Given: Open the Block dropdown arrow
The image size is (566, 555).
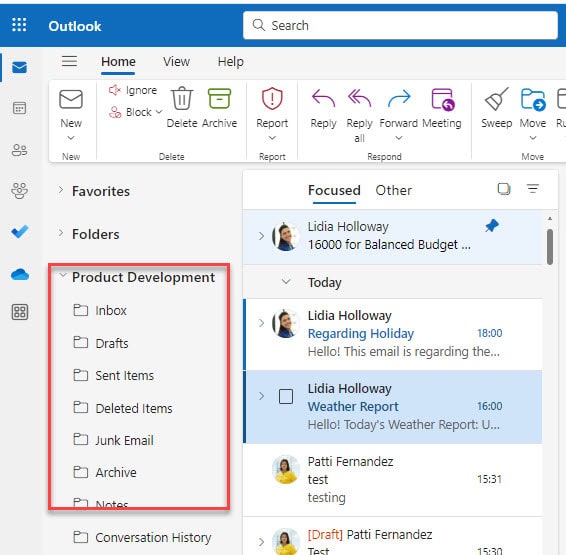Looking at the screenshot, I should (x=159, y=112).
